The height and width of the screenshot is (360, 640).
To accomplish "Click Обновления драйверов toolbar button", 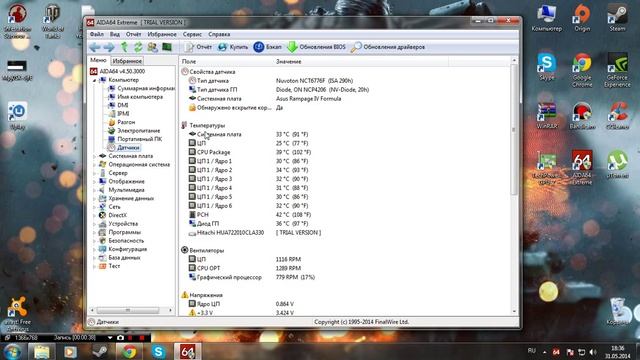I will point(388,47).
